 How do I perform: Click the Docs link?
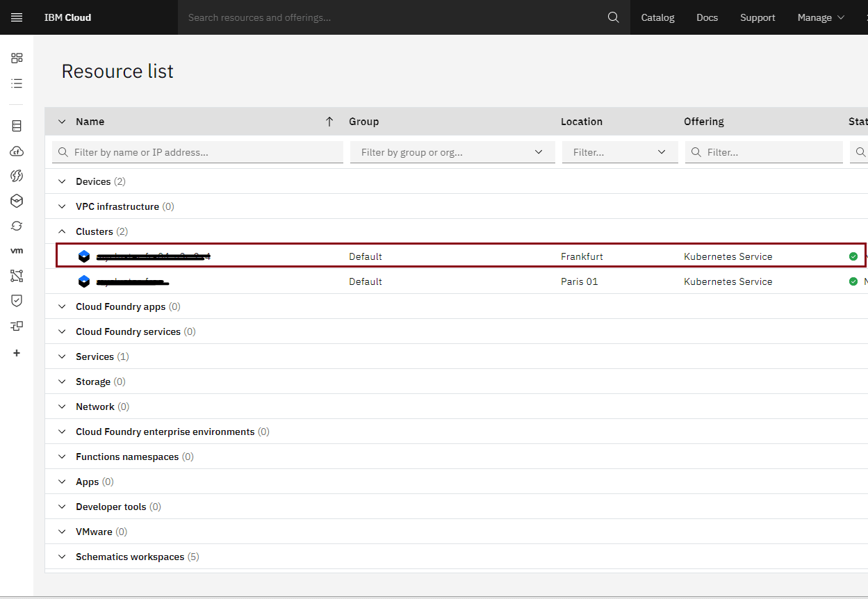coord(707,17)
